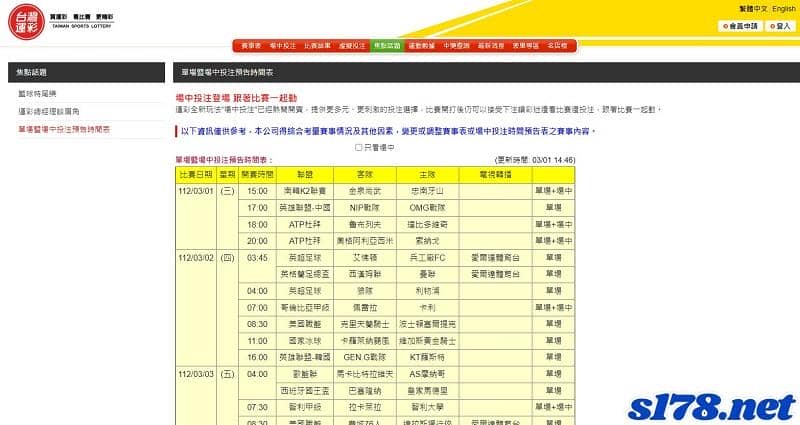The width and height of the screenshot is (800, 425).
Task: Click the GEN.G戰隊 away team cell
Action: click(365, 357)
